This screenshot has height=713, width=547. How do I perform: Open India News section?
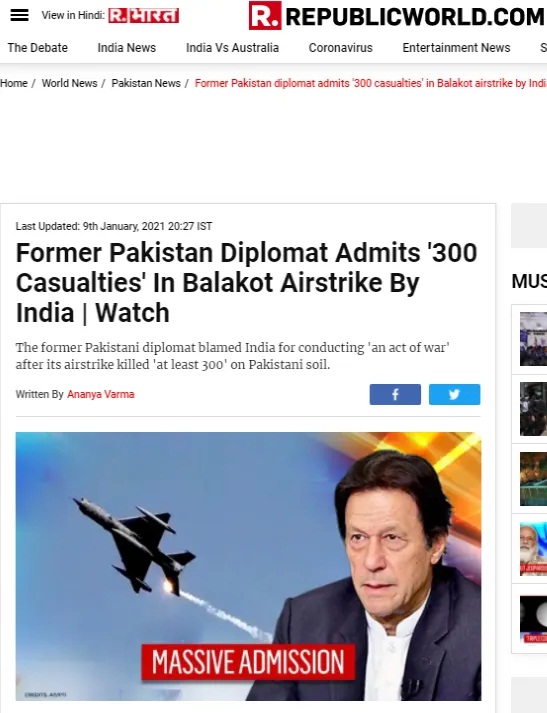[126, 48]
